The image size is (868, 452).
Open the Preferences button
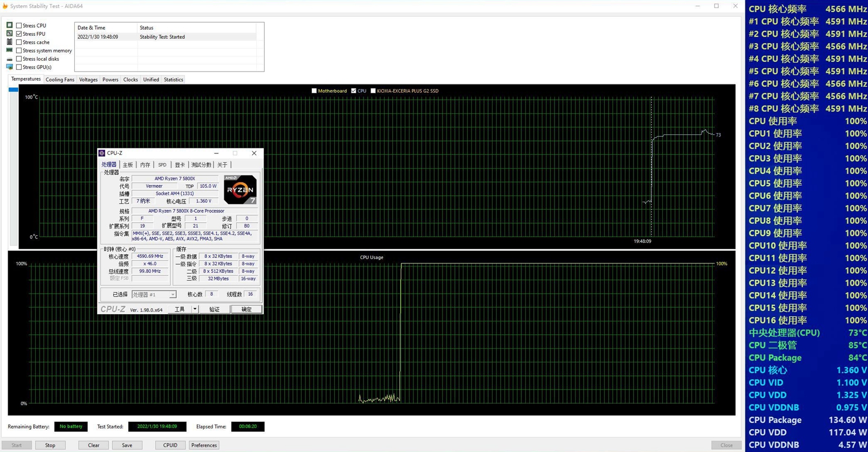(x=204, y=445)
